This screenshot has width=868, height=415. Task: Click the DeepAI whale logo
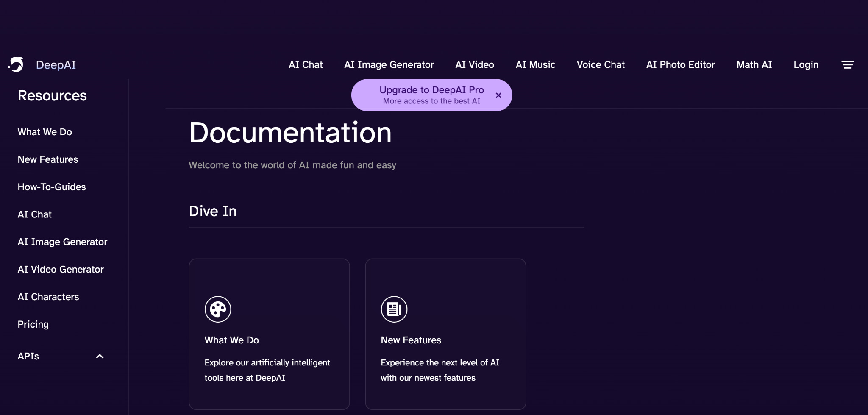click(17, 64)
